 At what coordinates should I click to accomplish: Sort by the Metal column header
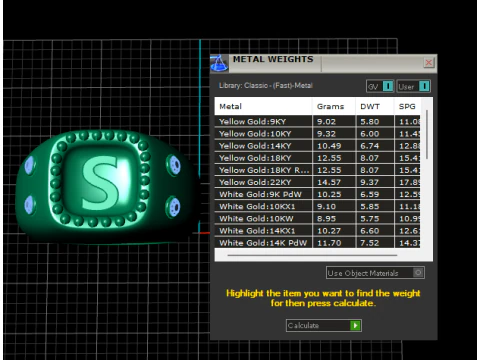tap(263, 106)
